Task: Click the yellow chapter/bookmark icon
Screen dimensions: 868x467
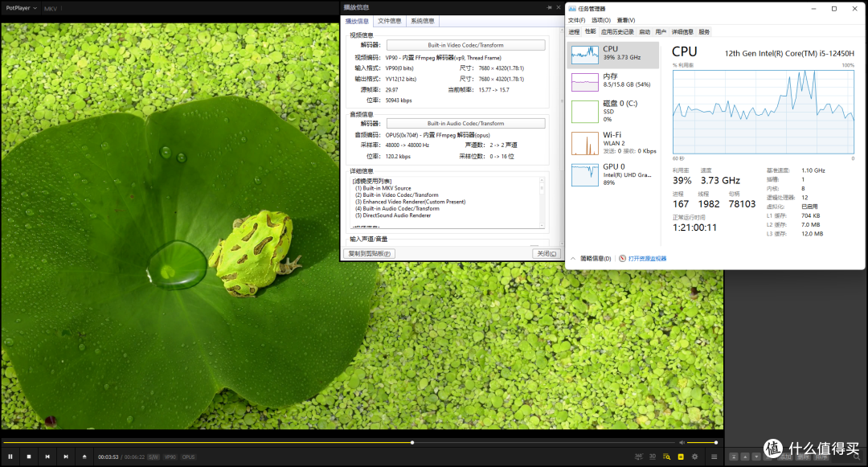Action: click(681, 457)
